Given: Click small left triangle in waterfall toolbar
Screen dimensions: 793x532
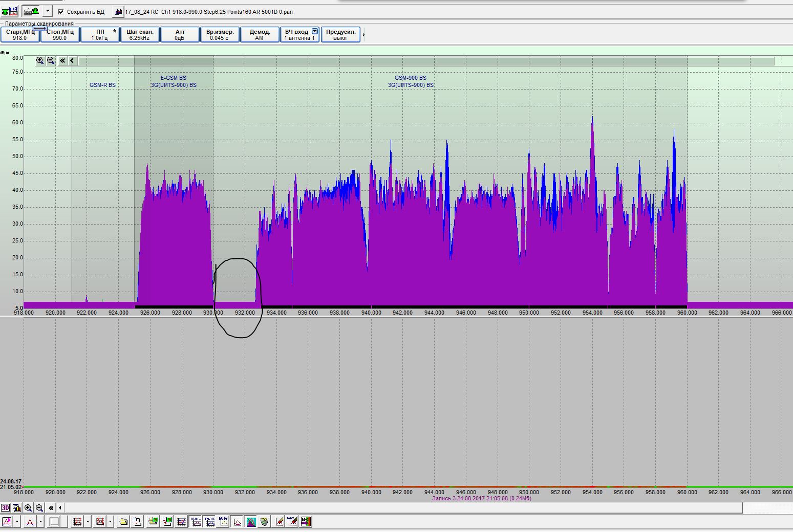Looking at the screenshot, I should point(60,508).
